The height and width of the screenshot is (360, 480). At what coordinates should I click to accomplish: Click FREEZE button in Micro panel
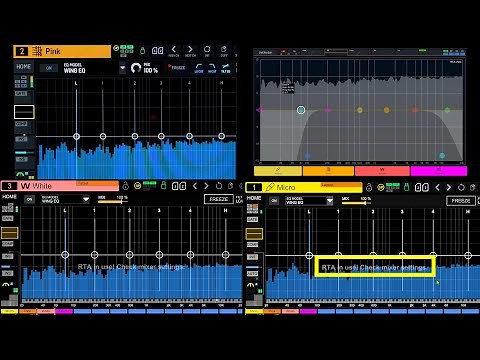click(x=461, y=201)
